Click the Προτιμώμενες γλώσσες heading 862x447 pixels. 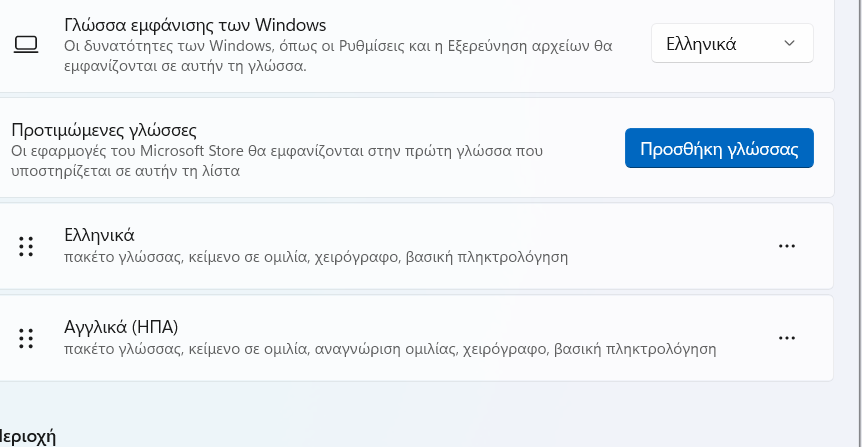(x=104, y=130)
